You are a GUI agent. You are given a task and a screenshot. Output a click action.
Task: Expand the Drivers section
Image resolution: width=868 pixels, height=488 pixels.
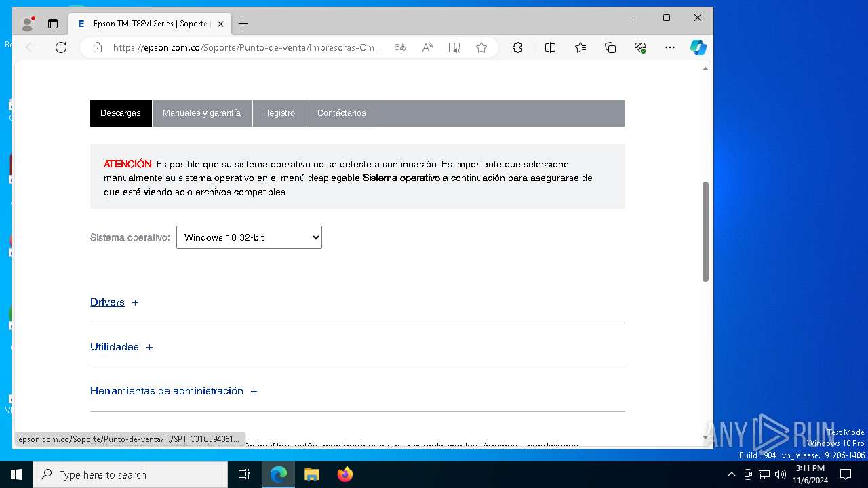[115, 302]
